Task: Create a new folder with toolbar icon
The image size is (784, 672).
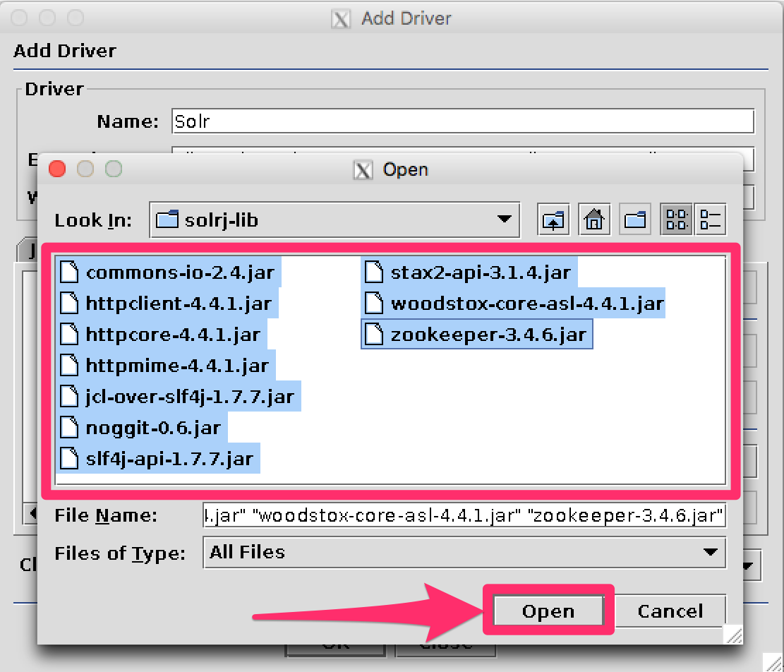Action: coord(635,220)
